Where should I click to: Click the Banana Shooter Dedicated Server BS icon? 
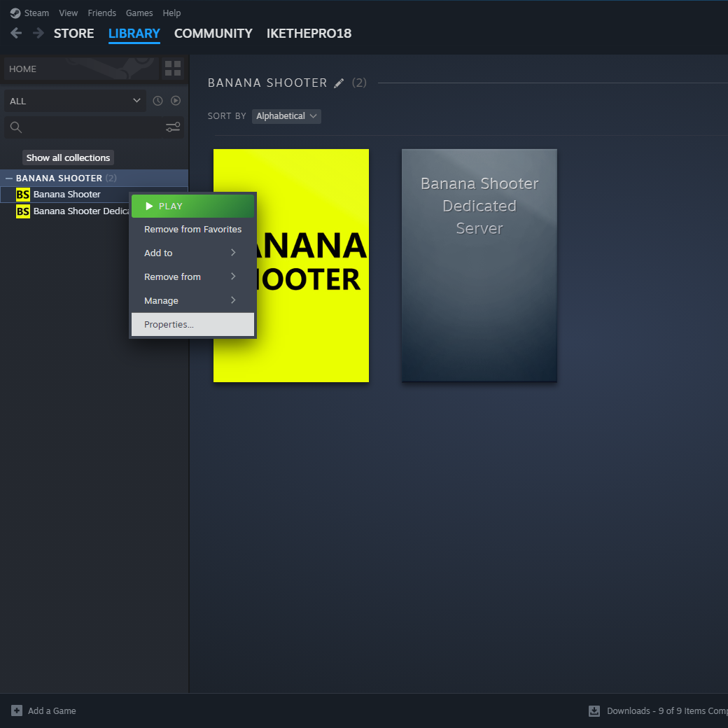click(x=22, y=211)
